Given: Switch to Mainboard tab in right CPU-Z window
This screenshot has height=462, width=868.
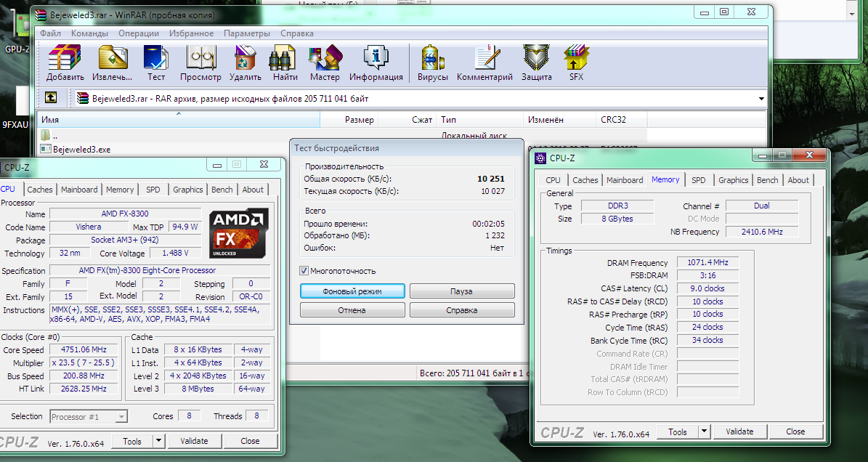Looking at the screenshot, I should [625, 180].
